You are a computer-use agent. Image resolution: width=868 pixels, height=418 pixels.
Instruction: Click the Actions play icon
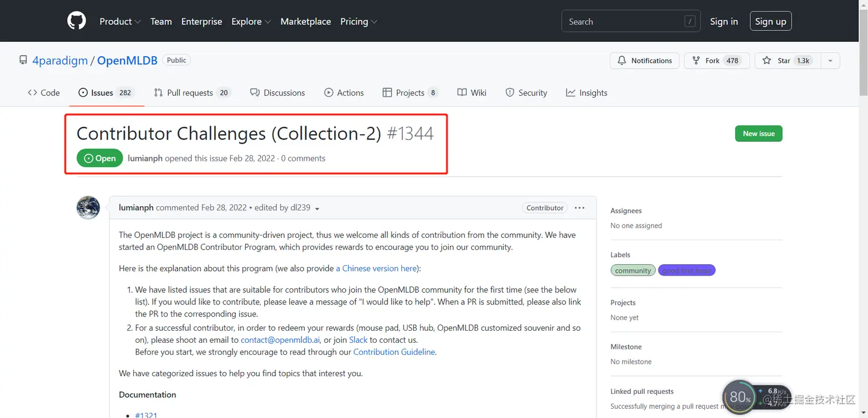329,92
